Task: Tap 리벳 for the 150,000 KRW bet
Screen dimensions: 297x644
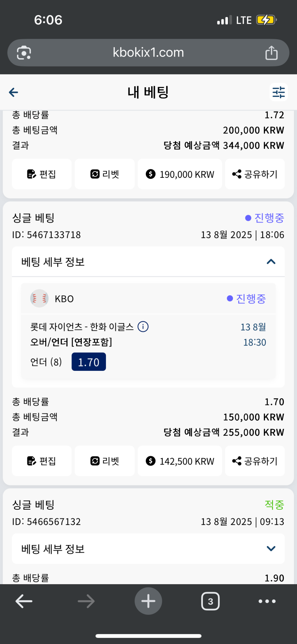Action: point(105,461)
